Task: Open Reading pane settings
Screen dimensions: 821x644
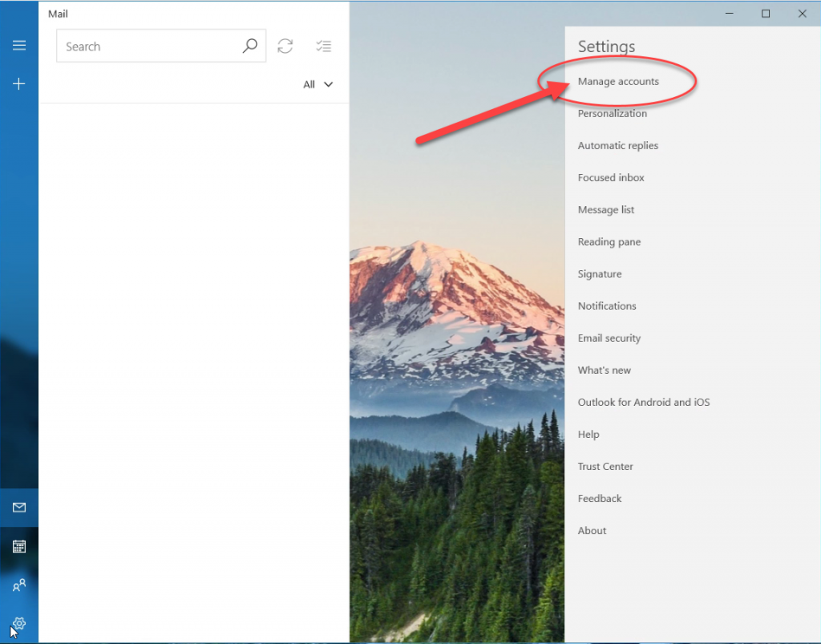Action: tap(609, 242)
